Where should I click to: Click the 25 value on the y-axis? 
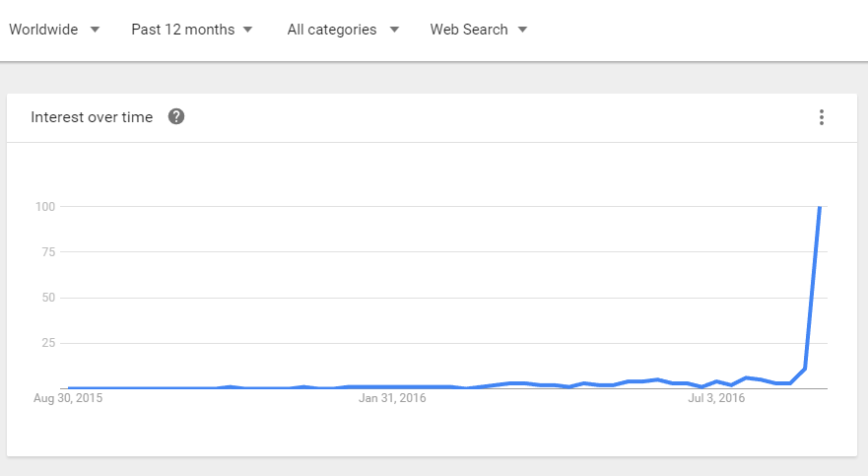pos(48,343)
